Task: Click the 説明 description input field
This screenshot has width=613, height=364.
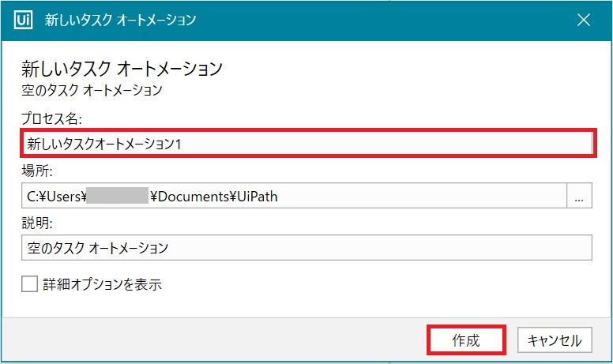Action: coord(306,248)
